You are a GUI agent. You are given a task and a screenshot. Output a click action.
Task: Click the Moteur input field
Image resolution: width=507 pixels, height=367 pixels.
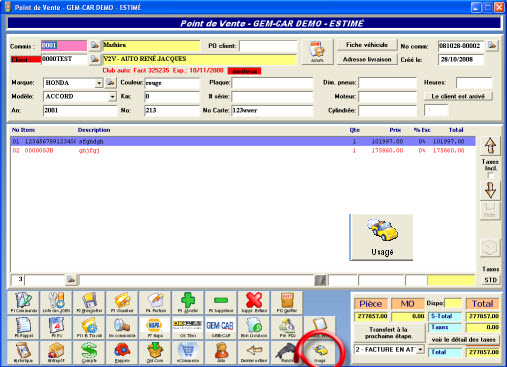[x=387, y=97]
